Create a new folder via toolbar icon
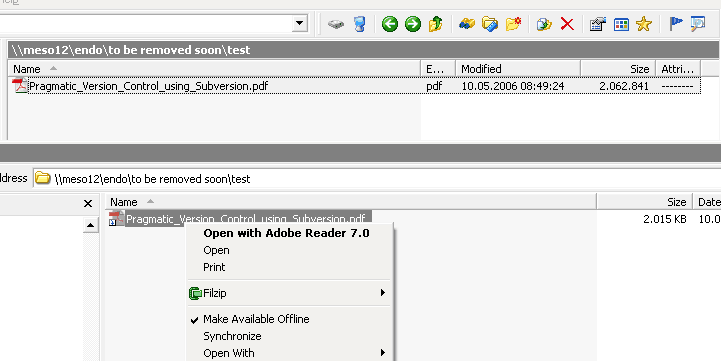The width and height of the screenshot is (721, 361). pos(513,24)
